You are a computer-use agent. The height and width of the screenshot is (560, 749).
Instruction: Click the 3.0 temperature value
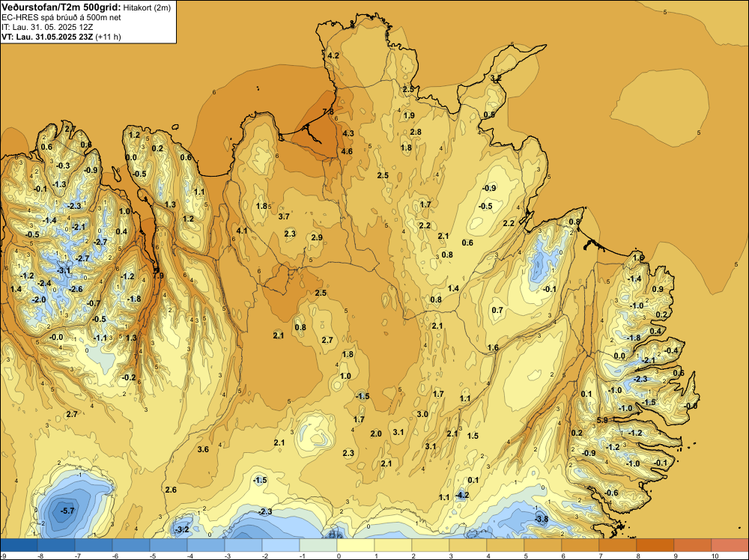(422, 414)
